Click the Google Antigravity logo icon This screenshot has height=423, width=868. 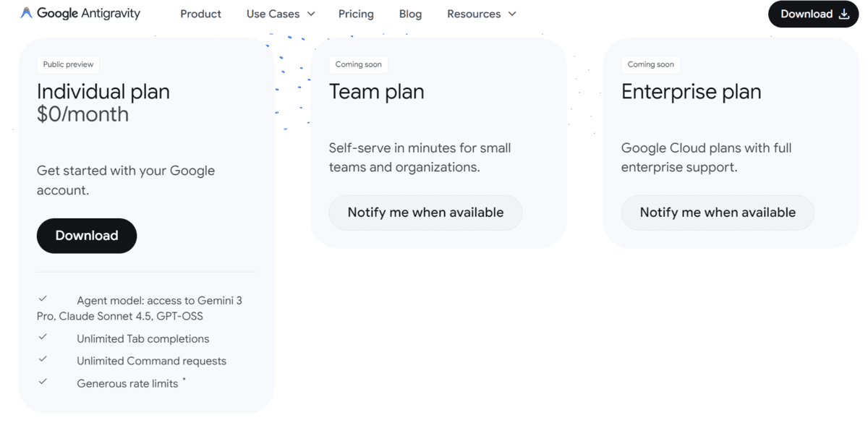[26, 13]
